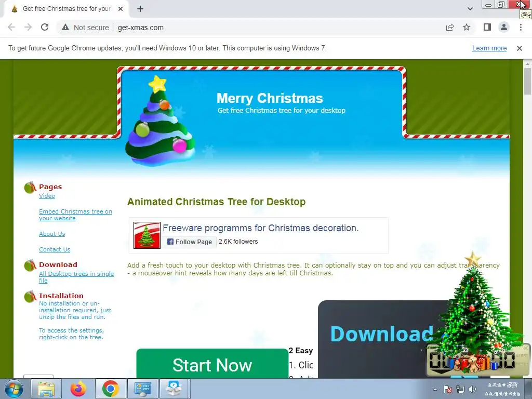Screen dimensions: 532x399
Task: Open network status tray icon
Action: coord(460,389)
